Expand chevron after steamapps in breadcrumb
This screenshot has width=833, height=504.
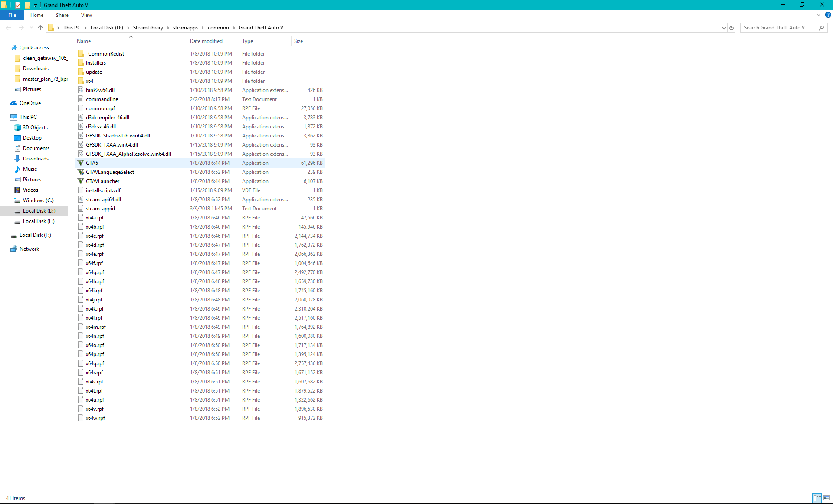[x=203, y=28]
